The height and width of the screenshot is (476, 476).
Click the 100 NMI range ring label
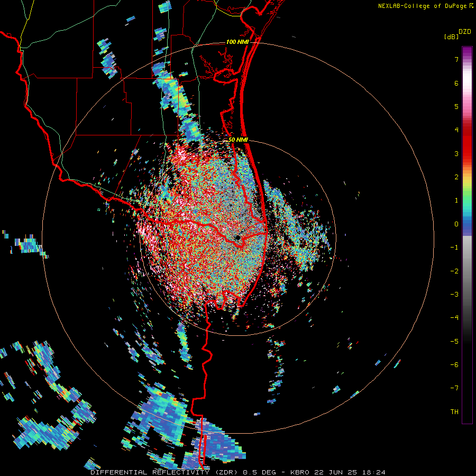point(237,42)
